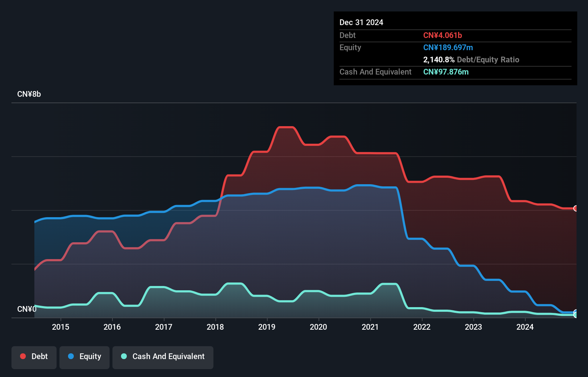Toggle the Cash And Equivalent legend button
Screen dimensions: 588x377
click(x=163, y=357)
